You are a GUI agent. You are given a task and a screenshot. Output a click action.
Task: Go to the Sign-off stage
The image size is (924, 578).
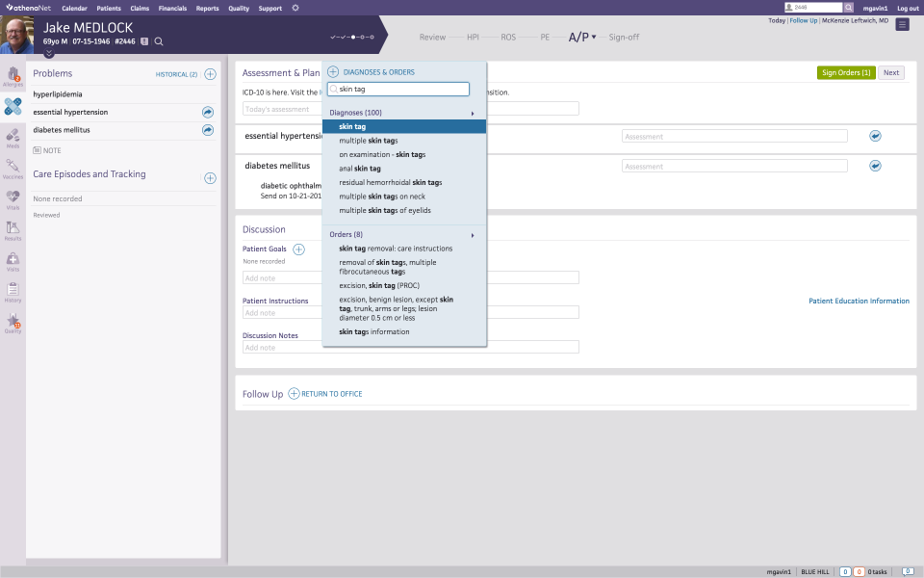624,38
